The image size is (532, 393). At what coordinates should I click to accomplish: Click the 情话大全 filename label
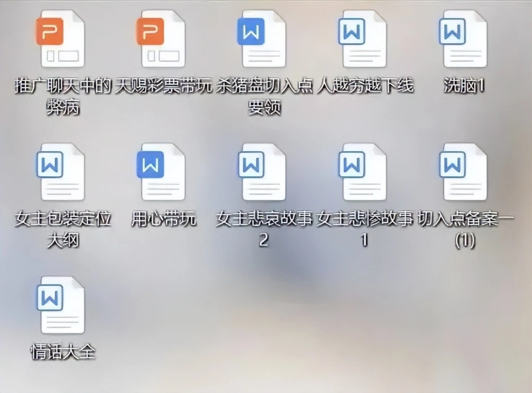(x=63, y=352)
